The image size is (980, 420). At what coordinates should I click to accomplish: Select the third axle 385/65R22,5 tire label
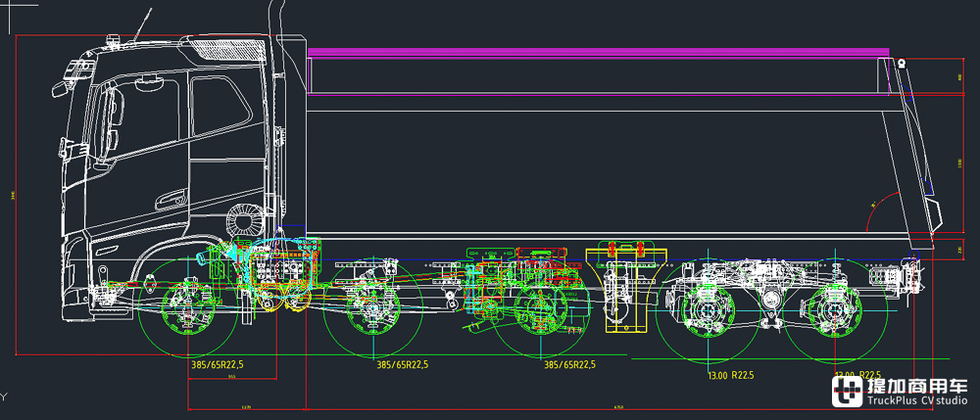point(571,364)
